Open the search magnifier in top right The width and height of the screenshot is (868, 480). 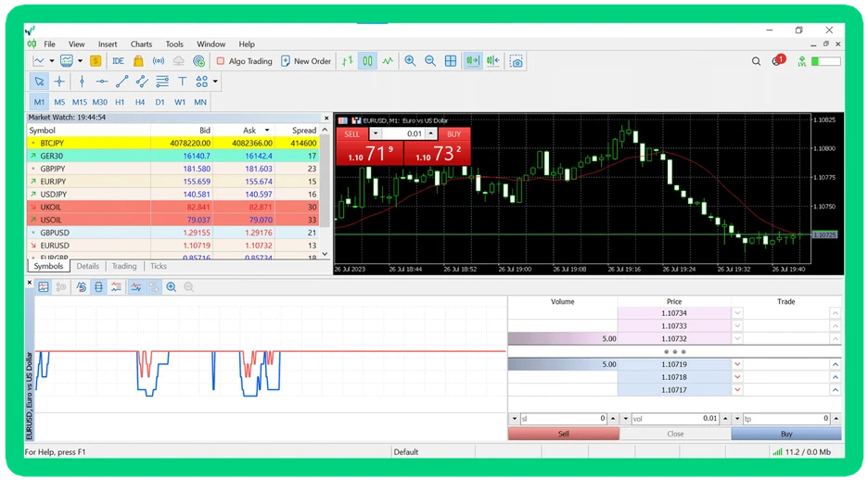(x=756, y=61)
